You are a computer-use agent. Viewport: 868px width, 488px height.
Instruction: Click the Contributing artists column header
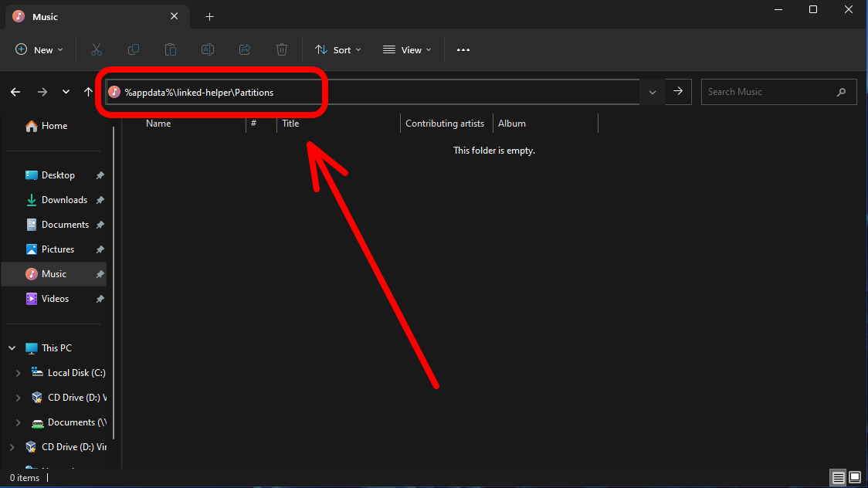click(445, 124)
